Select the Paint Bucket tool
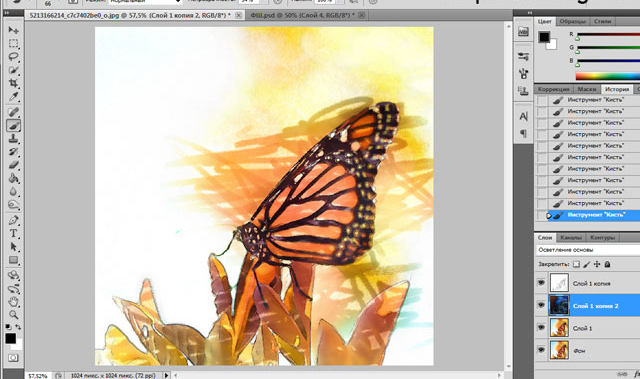Screen dimensions: 640x379 [x=13, y=178]
